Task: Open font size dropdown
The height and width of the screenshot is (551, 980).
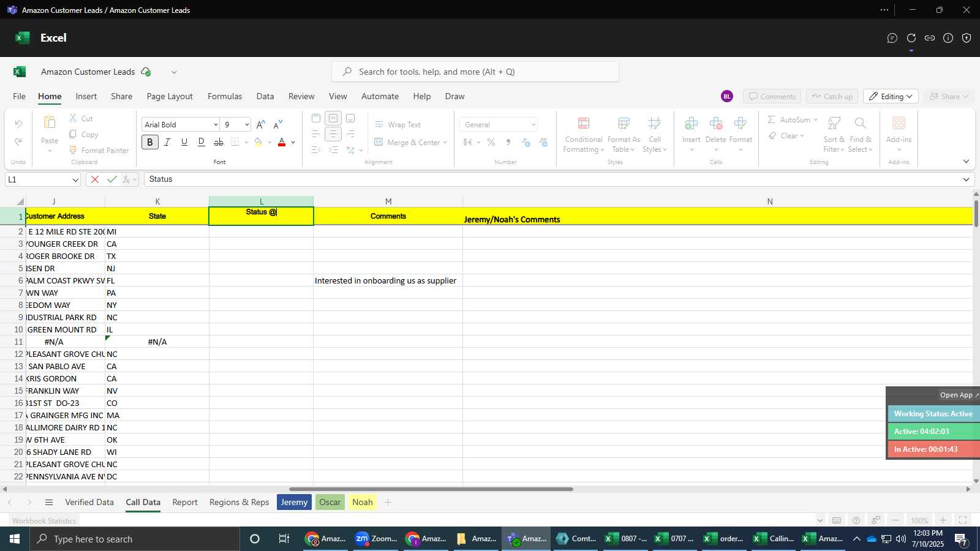Action: pyautogui.click(x=247, y=125)
